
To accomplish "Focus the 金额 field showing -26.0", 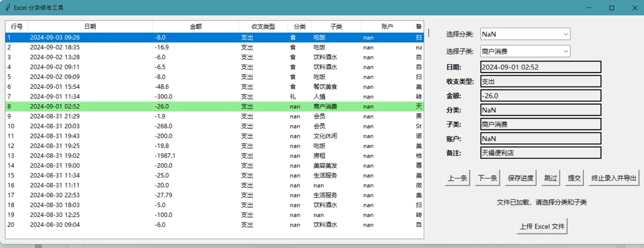I will click(x=540, y=96).
